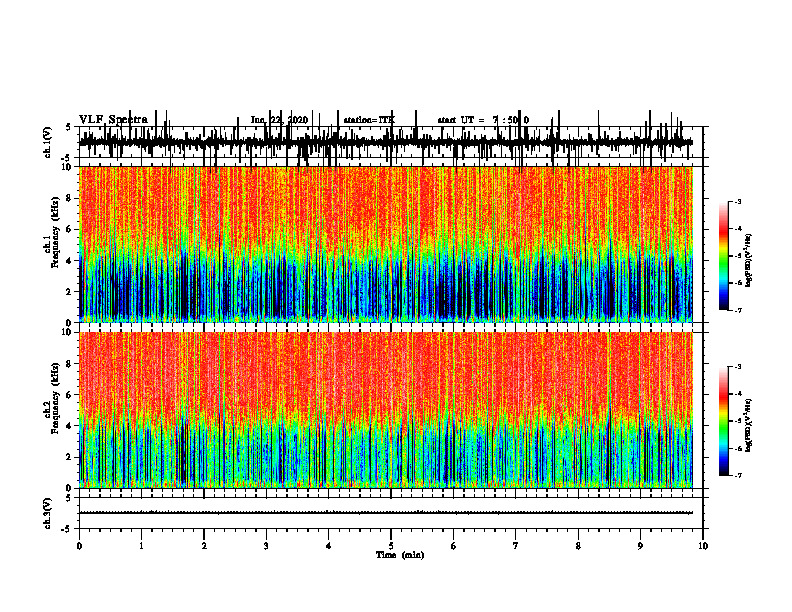Click the "ch.3(V)" waveform axis label
This screenshot has height=612, width=792.
[48, 514]
